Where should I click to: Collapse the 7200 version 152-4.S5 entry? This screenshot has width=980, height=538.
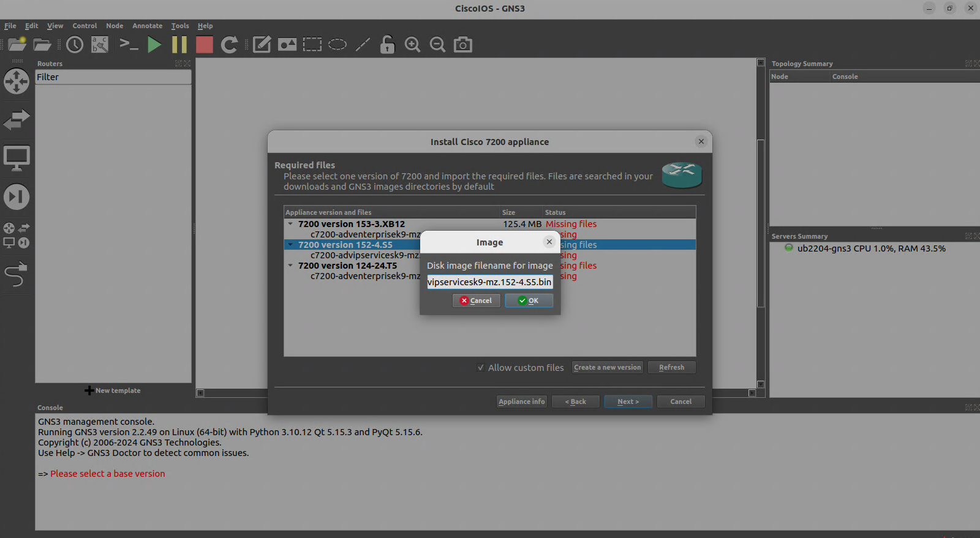pyautogui.click(x=290, y=245)
